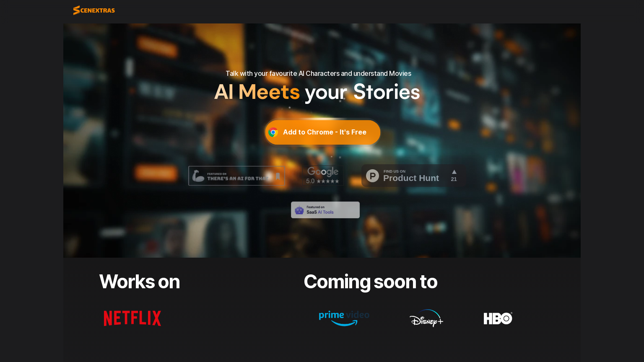644x362 pixels.
Task: Upvote using the Product Hunt triangle arrow
Action: (454, 172)
